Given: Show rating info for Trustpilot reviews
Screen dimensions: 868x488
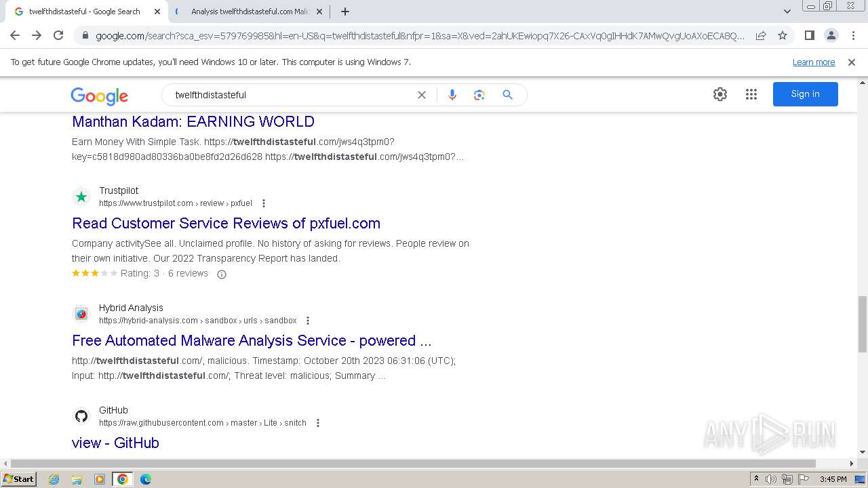Looking at the screenshot, I should (x=221, y=274).
